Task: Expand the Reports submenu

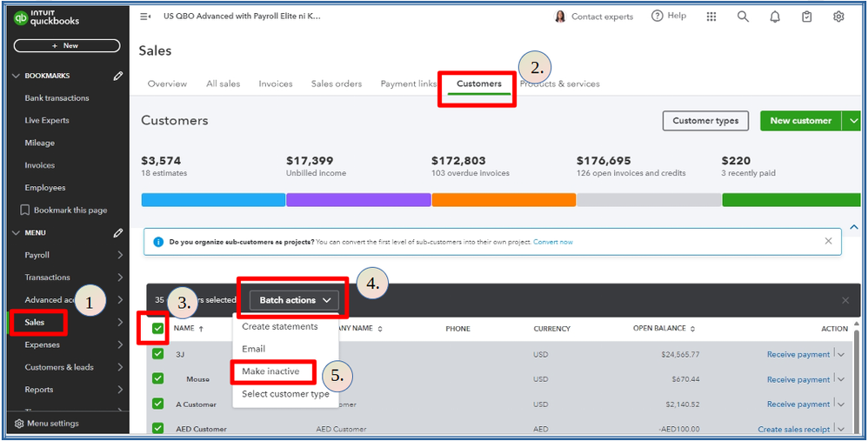Action: pyautogui.click(x=120, y=390)
